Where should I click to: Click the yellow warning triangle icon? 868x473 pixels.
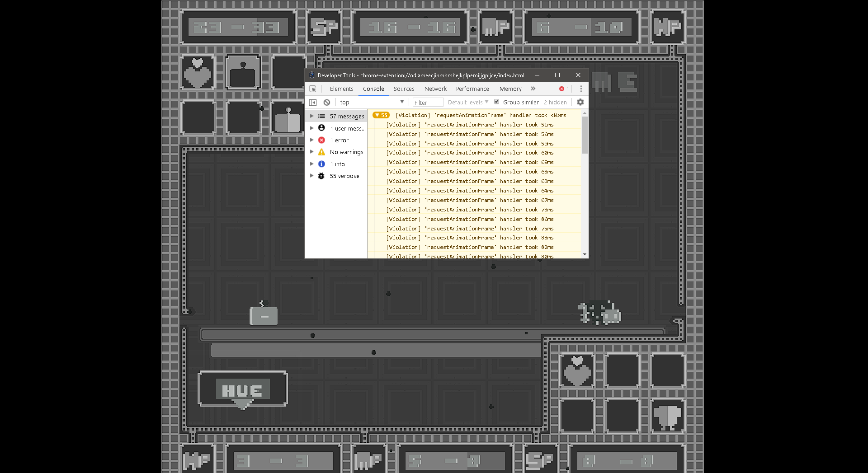coord(321,152)
